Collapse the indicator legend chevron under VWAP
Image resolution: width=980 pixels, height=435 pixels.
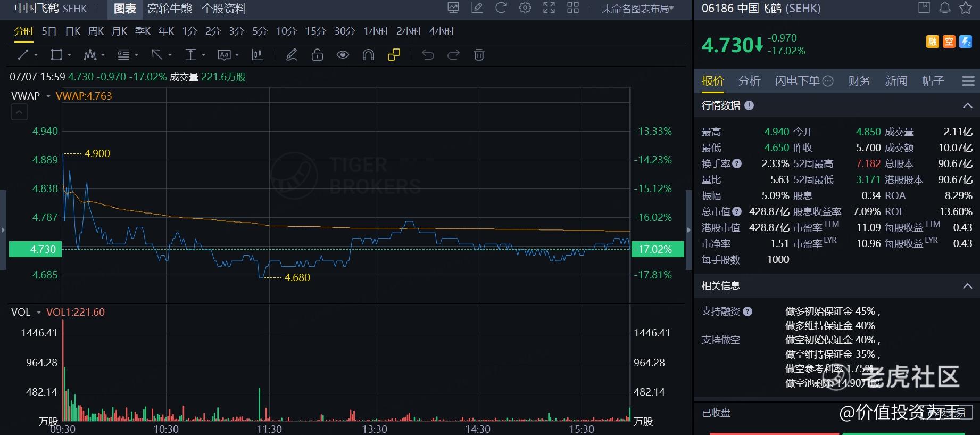[x=19, y=112]
